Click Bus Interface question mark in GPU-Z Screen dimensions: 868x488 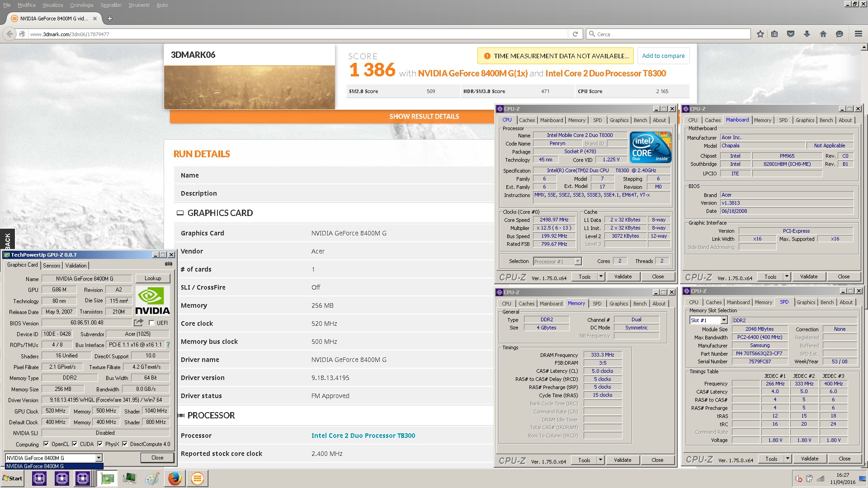click(168, 345)
